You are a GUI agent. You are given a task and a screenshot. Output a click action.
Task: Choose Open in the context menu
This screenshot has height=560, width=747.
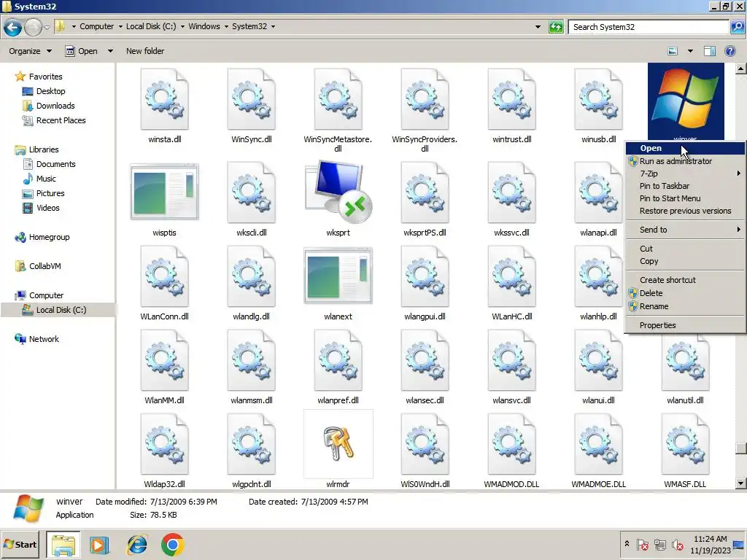pyautogui.click(x=685, y=148)
